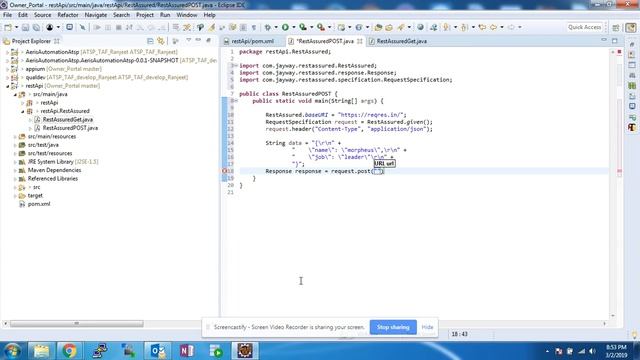Click the Open Task folder icon

[389, 27]
